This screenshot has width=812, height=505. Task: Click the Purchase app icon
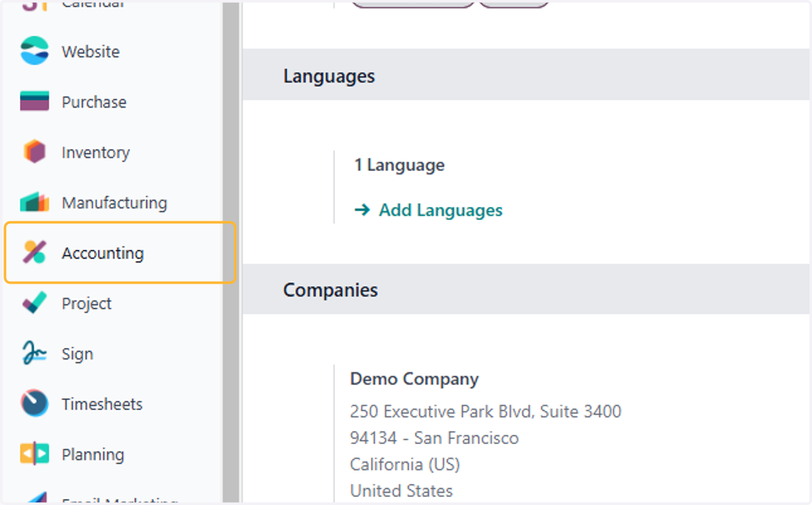(35, 102)
